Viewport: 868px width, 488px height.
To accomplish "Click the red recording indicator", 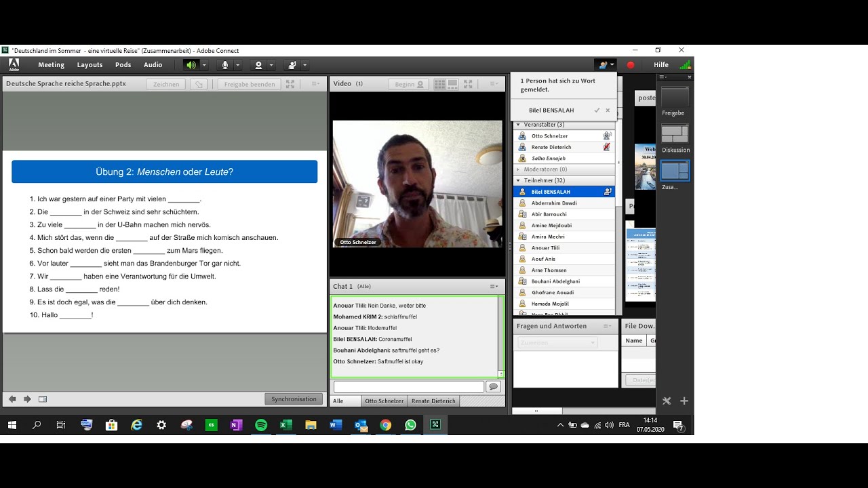I will point(631,65).
